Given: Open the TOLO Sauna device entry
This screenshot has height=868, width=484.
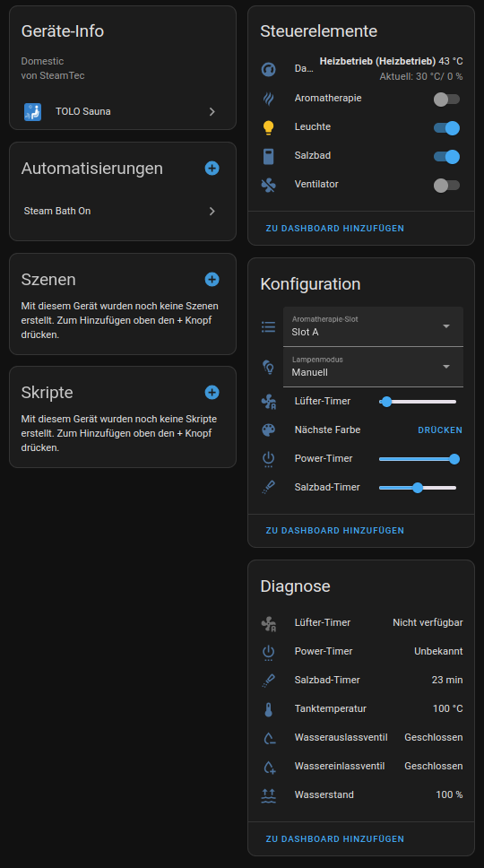Looking at the screenshot, I should (x=123, y=111).
